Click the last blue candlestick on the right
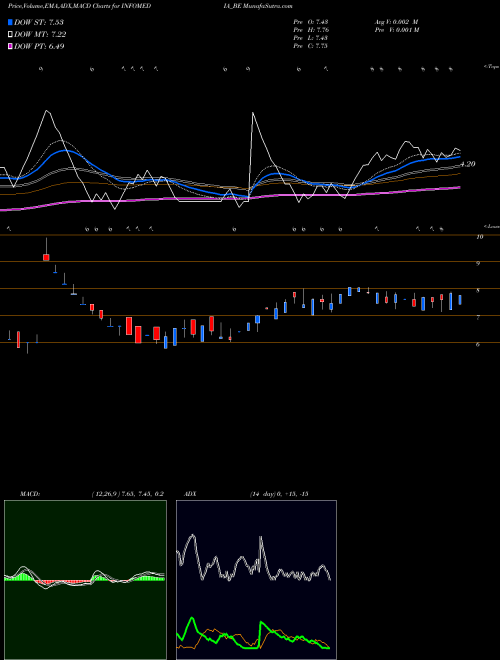 (x=460, y=299)
